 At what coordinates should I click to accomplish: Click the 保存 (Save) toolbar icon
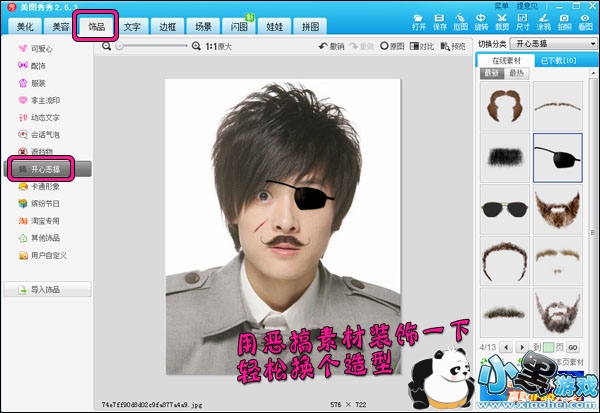coord(441,20)
